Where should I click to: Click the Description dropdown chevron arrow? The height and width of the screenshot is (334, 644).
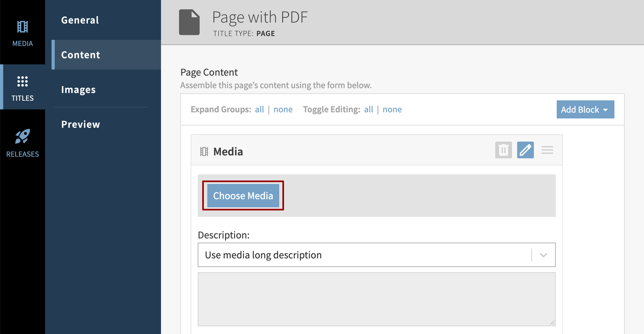pyautogui.click(x=544, y=255)
